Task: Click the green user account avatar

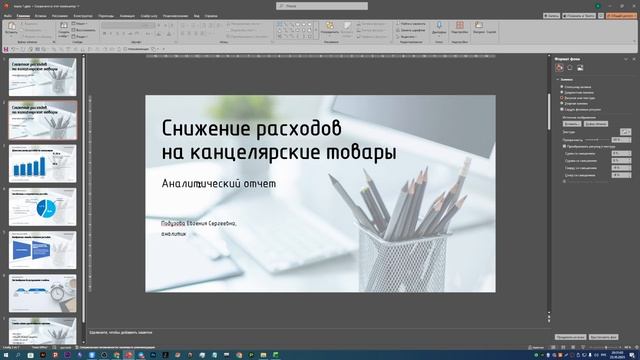Action: (598, 6)
